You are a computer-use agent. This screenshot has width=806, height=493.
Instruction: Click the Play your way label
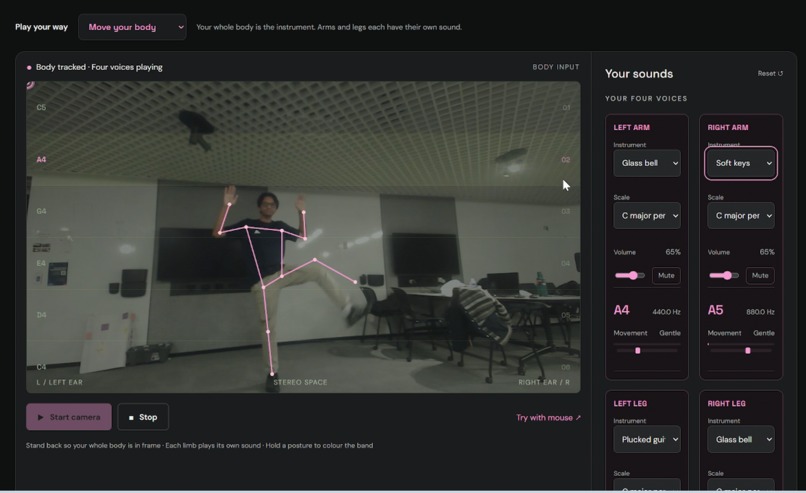[x=41, y=27]
